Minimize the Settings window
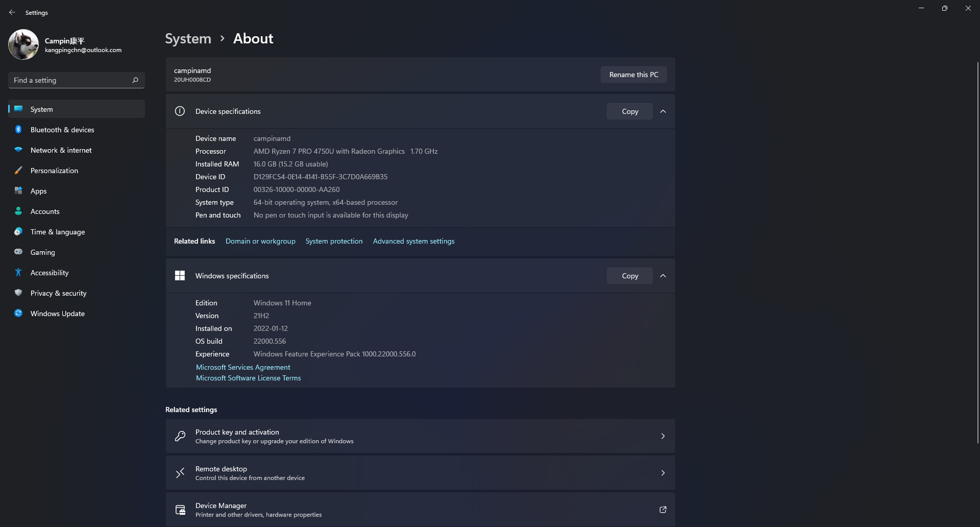 click(921, 8)
